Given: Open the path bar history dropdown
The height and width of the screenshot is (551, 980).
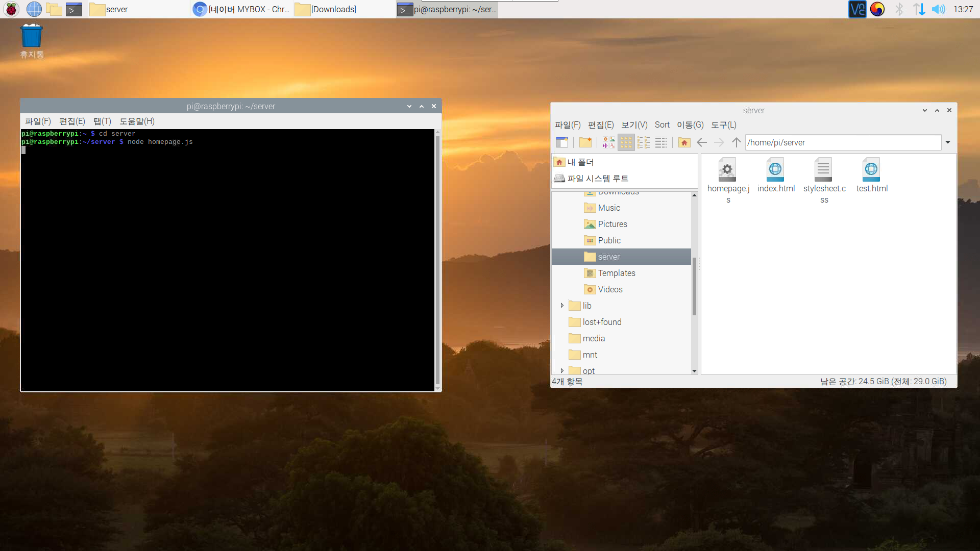Looking at the screenshot, I should pyautogui.click(x=948, y=142).
